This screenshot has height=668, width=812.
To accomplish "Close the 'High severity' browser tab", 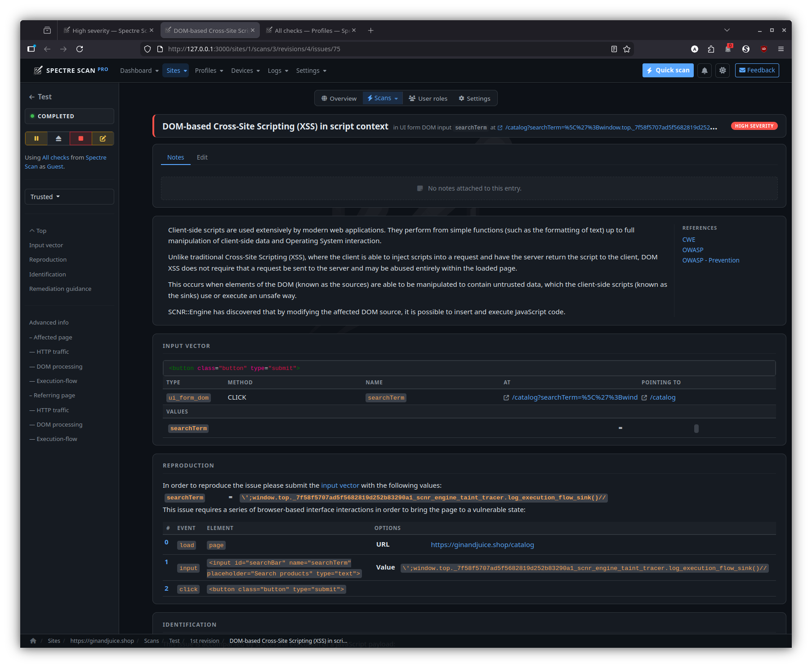I will pos(152,31).
